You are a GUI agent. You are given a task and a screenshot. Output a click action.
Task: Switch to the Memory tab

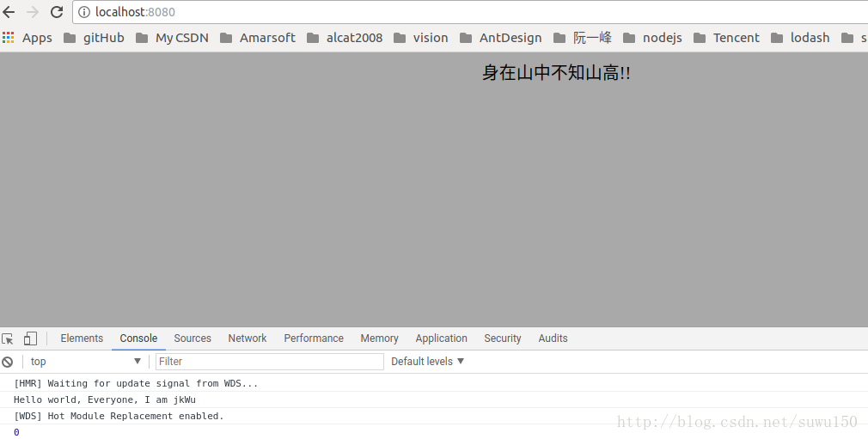379,338
